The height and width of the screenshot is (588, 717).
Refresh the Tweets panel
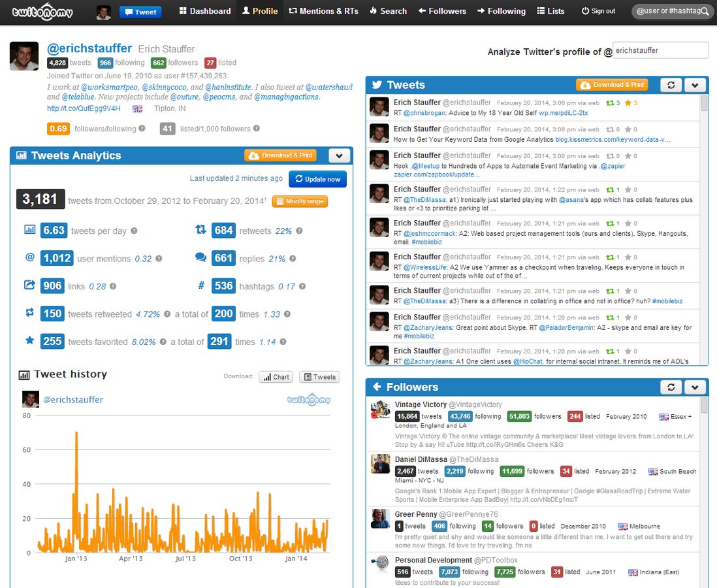(x=671, y=85)
